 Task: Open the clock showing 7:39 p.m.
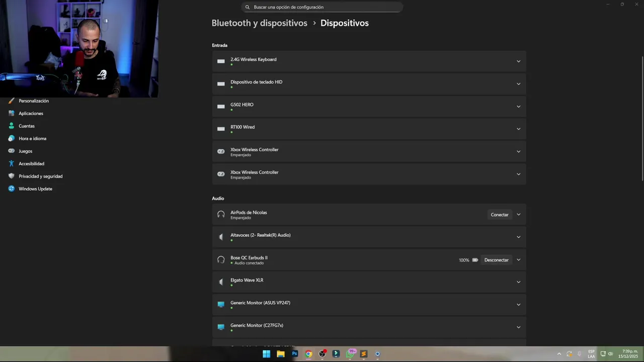(x=628, y=354)
